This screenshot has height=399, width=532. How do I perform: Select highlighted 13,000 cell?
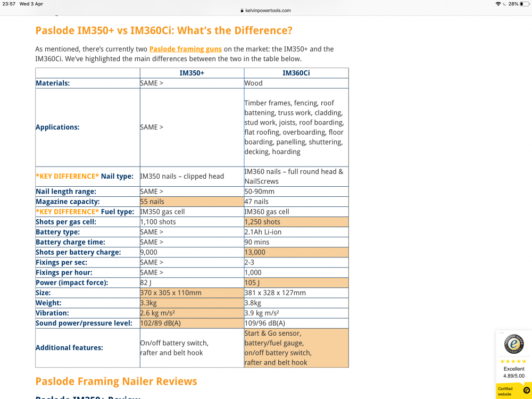[x=296, y=252]
